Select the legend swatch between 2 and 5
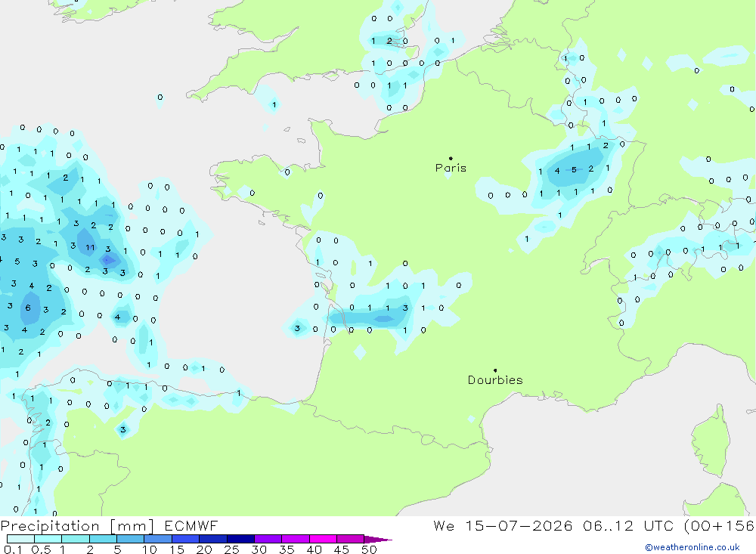Screen dimensions: 756x554 pyautogui.click(x=103, y=539)
